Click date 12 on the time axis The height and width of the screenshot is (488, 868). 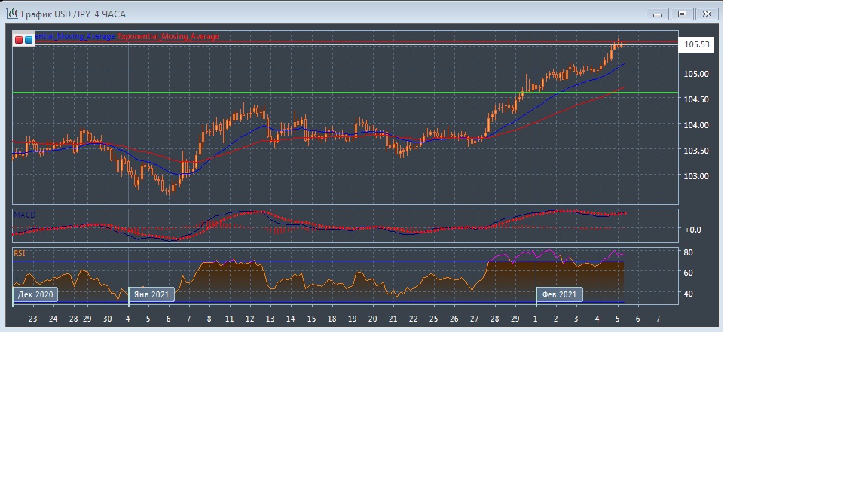point(250,319)
